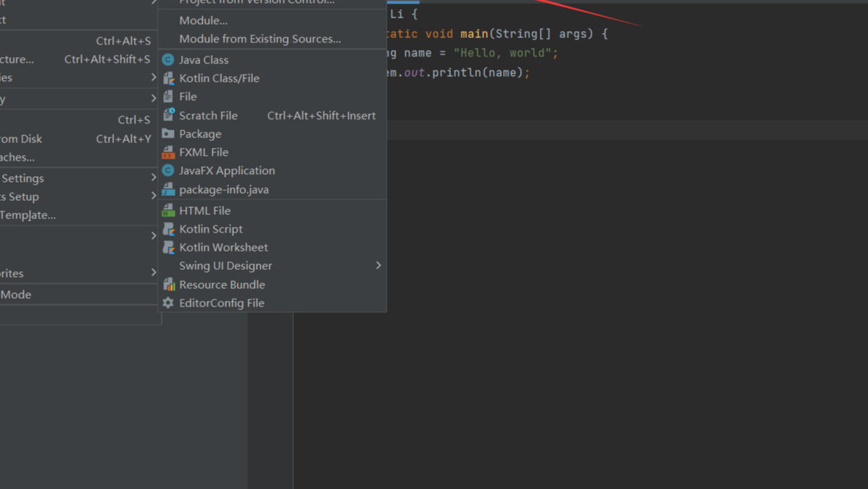Click the File item's icon
Screen dimensions: 868x489
tap(168, 97)
